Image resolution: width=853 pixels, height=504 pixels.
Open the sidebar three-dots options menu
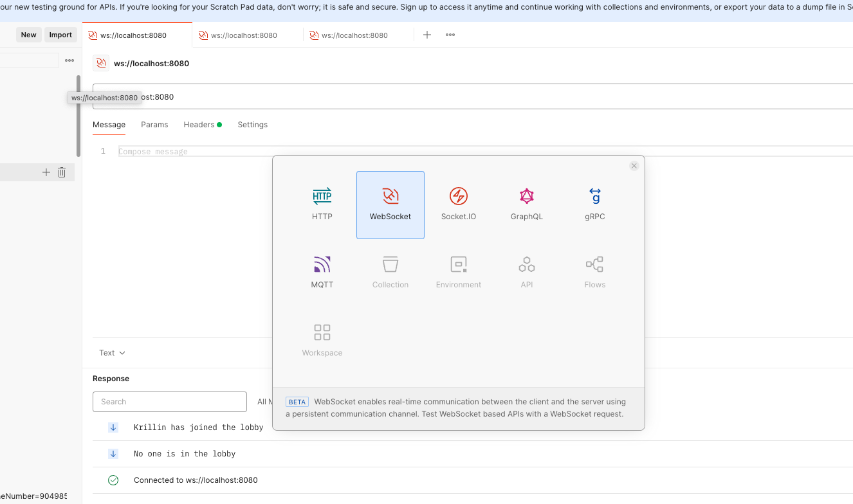coord(69,60)
